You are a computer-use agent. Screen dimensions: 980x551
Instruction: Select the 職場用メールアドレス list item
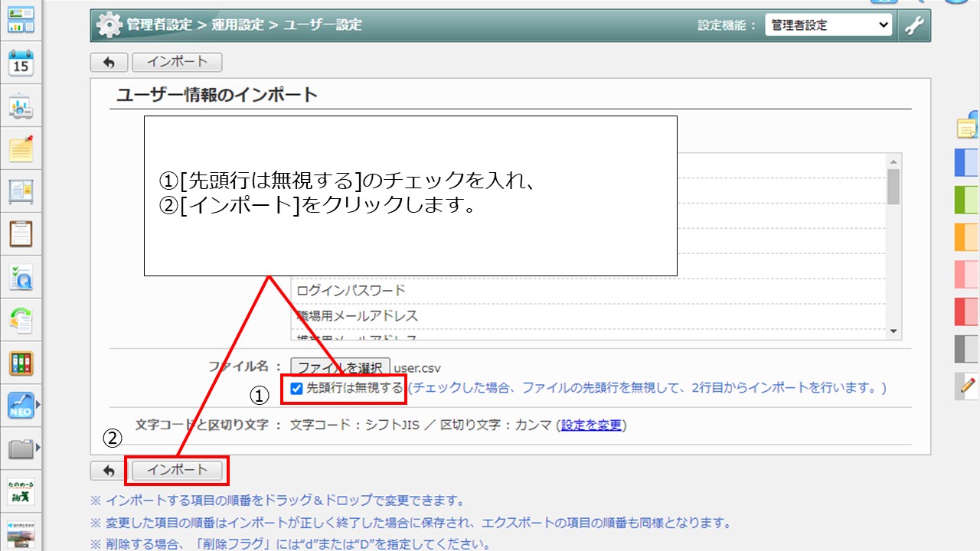588,316
